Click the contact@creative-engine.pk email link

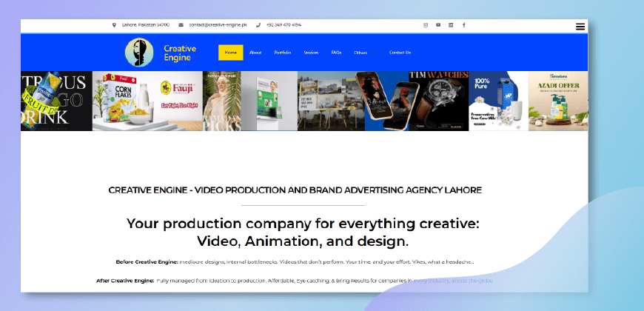pos(218,25)
